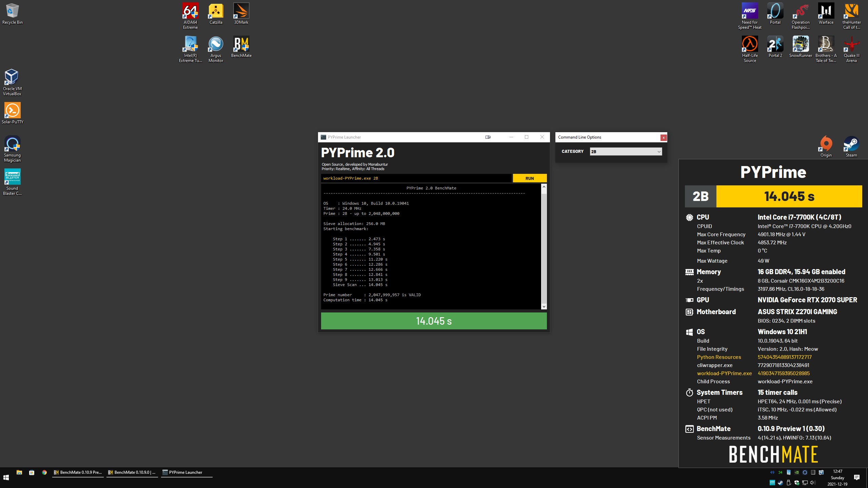Select the Oracle VM VirtualBox icon
This screenshot has height=488, width=868.
tap(12, 82)
